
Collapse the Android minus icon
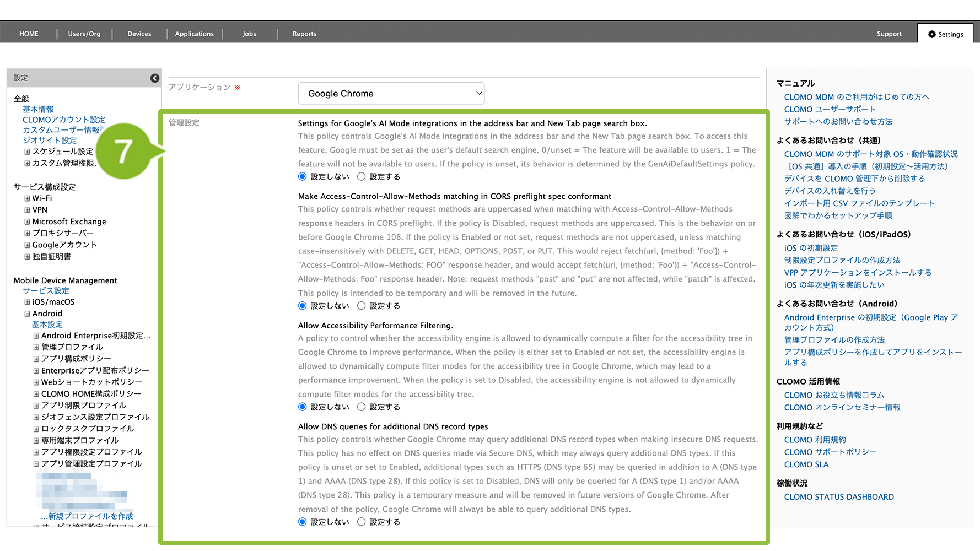pos(27,314)
